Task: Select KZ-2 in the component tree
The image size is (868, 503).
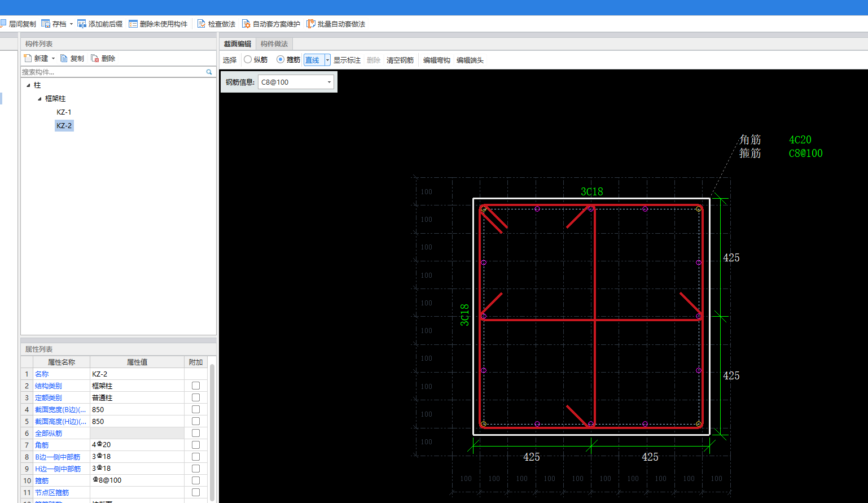Action: pos(64,125)
